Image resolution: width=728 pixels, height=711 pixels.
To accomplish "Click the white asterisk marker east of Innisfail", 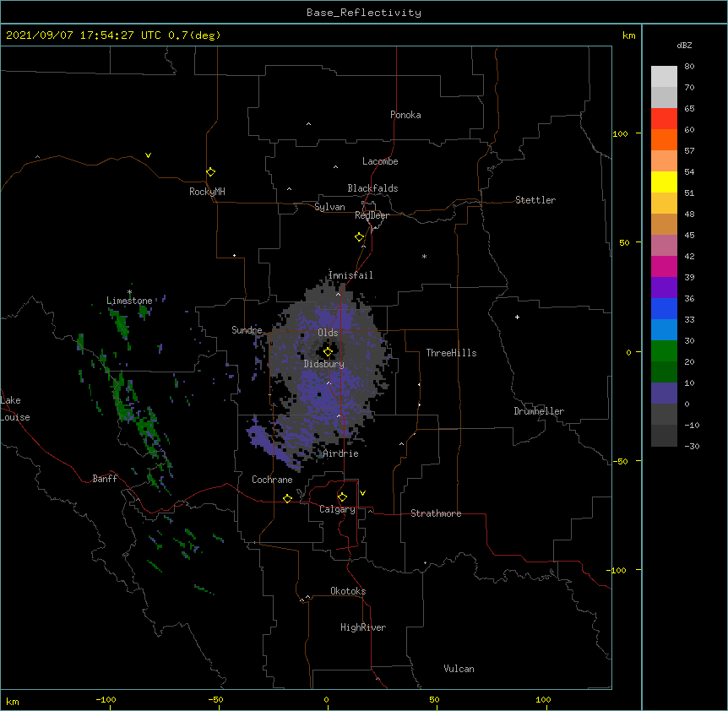I will 424,256.
